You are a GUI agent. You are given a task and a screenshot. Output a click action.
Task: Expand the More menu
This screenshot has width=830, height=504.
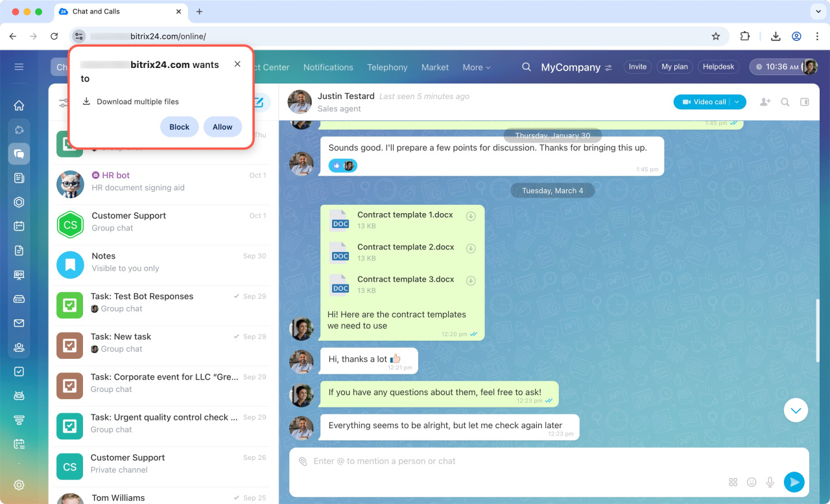[x=476, y=67]
